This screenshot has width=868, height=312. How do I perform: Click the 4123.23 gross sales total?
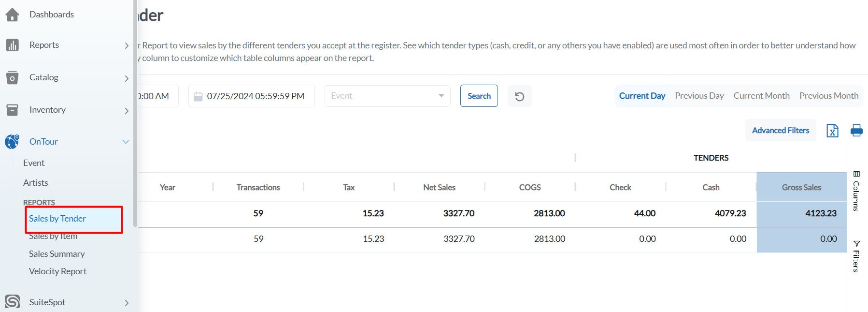821,213
